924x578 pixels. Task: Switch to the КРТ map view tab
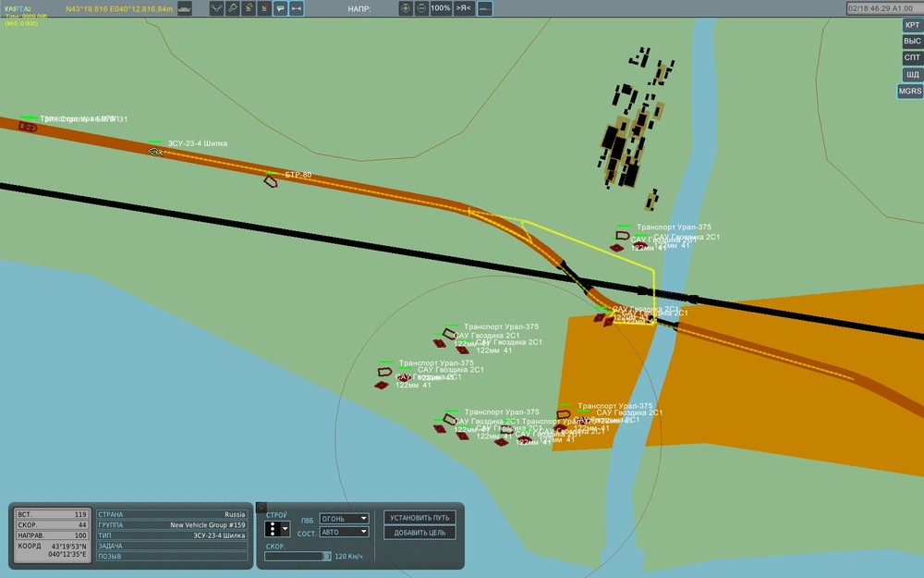click(x=912, y=25)
